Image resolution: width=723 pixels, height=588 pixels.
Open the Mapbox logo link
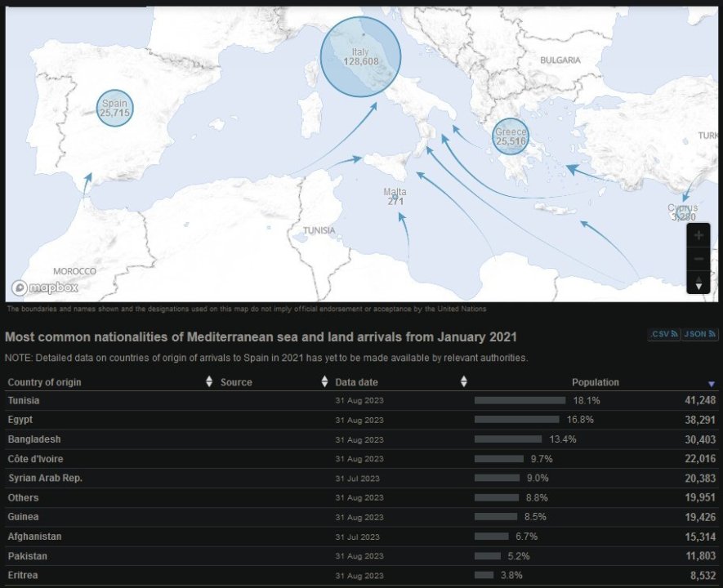(45, 287)
